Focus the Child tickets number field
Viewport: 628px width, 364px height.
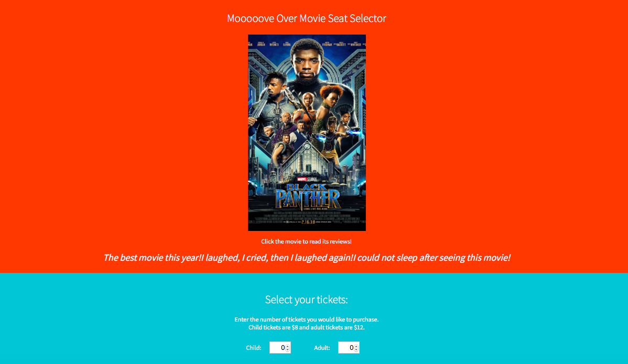(x=280, y=348)
